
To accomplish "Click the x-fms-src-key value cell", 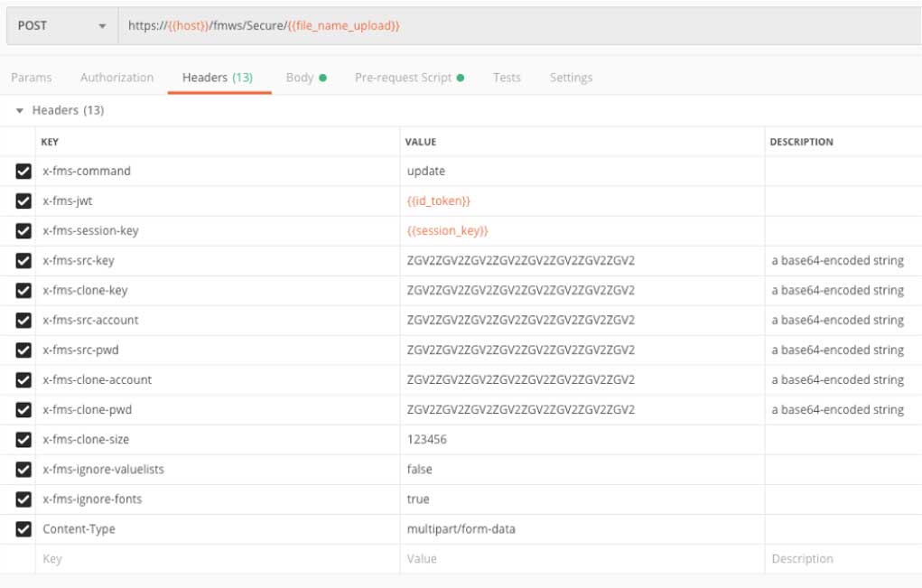I will 582,260.
